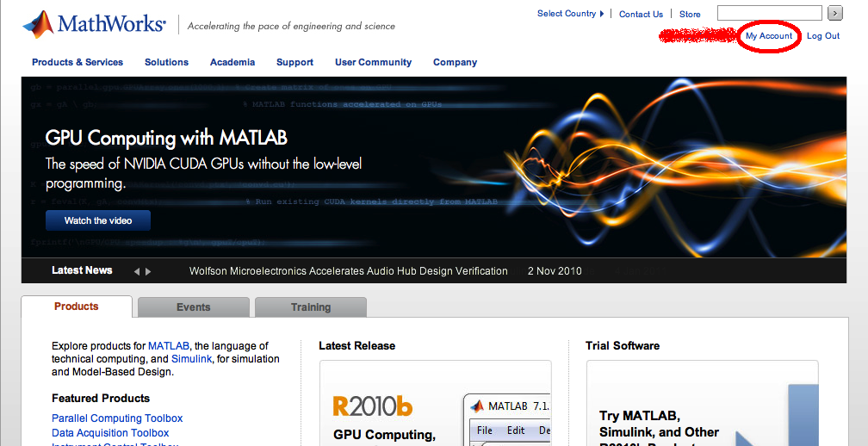The width and height of the screenshot is (868, 446).
Task: Click the Watch the video button
Action: click(x=98, y=220)
